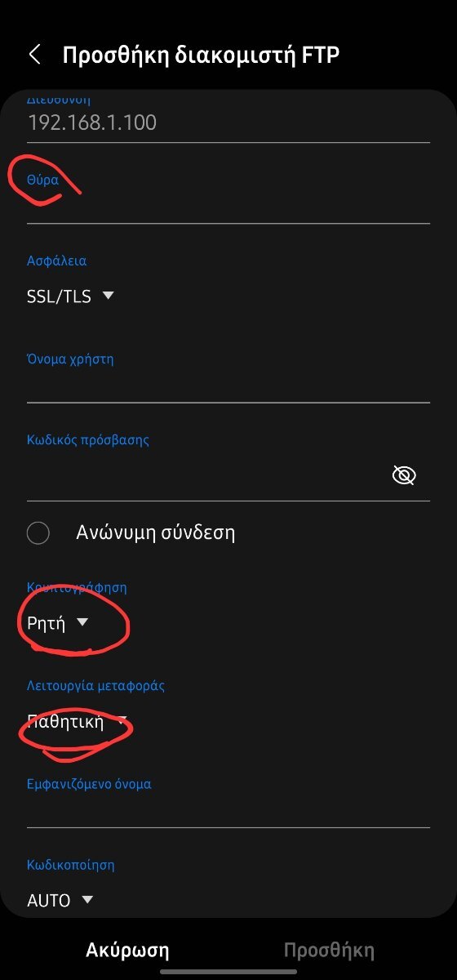This screenshot has height=980, width=457.
Task: Open the SSL/TLS security dropdown
Action: (x=70, y=296)
